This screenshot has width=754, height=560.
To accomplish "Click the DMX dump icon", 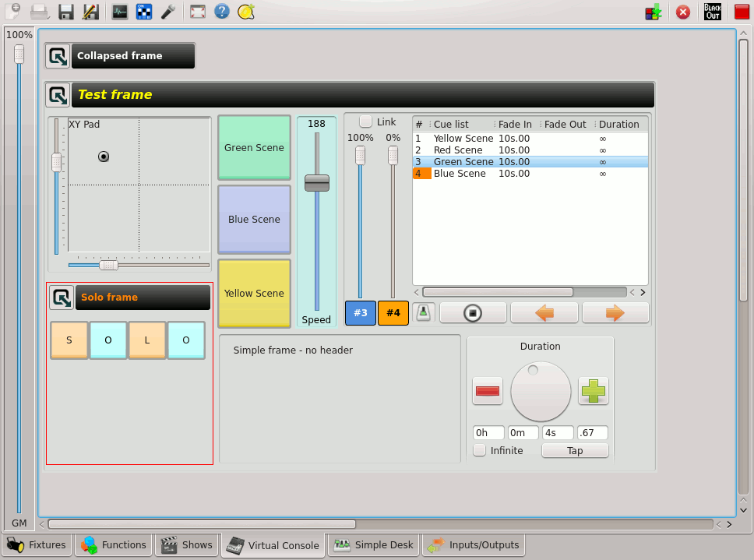I will (654, 12).
